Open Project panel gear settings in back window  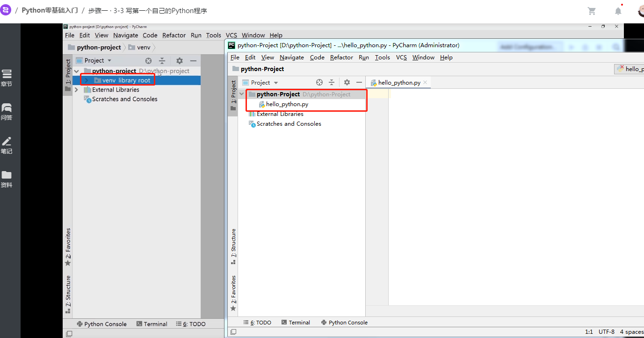pyautogui.click(x=179, y=60)
